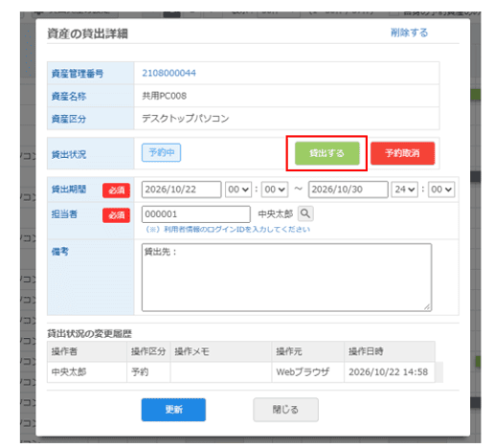
Task: Click the 備考 label
Action: (x=60, y=252)
